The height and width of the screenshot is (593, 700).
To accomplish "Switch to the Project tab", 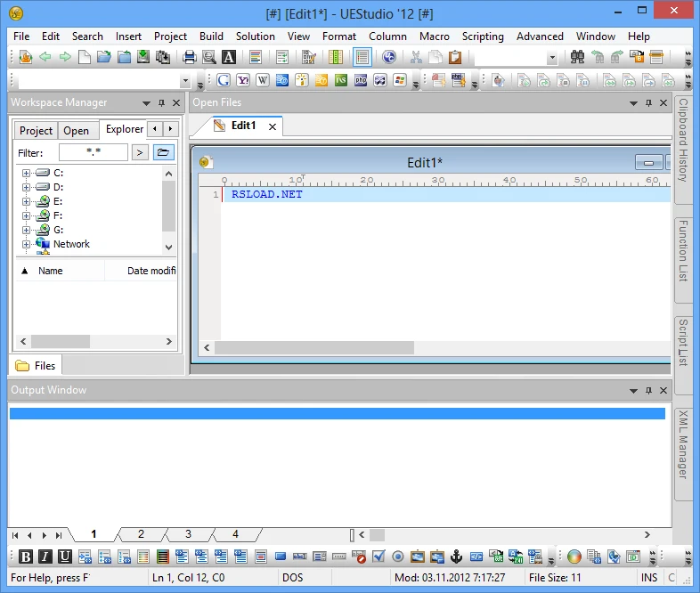I will (x=37, y=131).
